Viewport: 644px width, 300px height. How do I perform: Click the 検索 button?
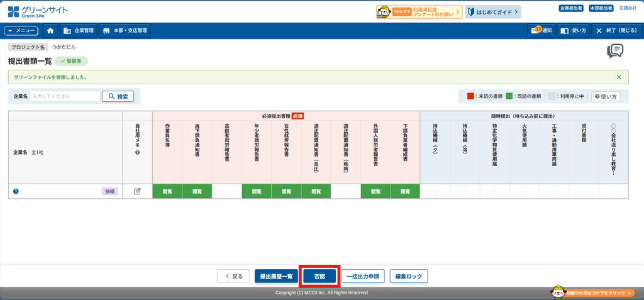(118, 96)
